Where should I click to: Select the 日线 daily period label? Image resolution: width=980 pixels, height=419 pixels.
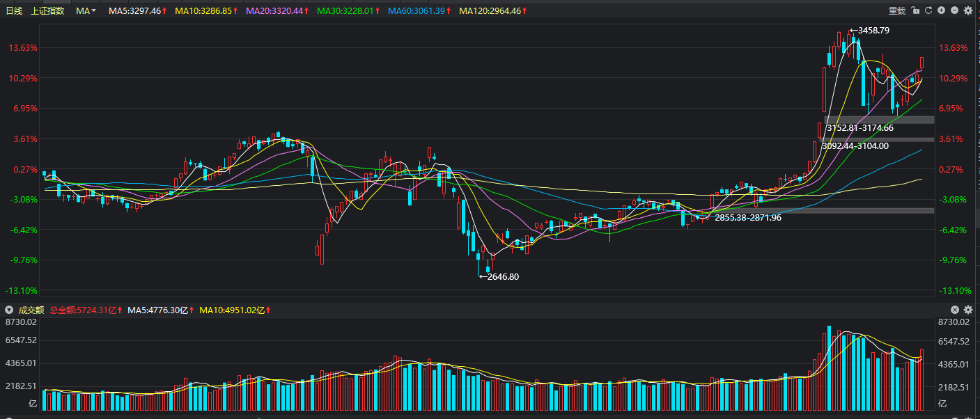coord(14,11)
